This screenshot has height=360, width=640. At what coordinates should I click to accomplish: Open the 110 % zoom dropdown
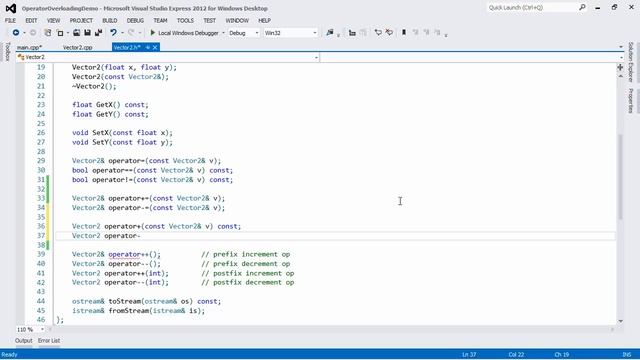[42, 329]
